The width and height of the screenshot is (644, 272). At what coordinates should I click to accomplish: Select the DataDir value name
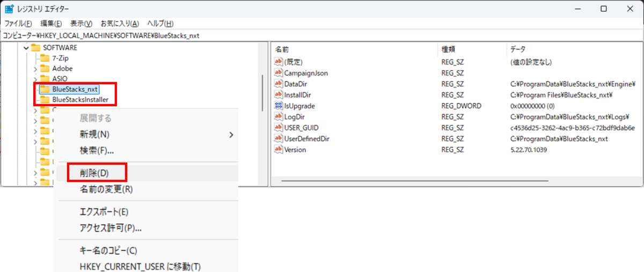pos(296,84)
